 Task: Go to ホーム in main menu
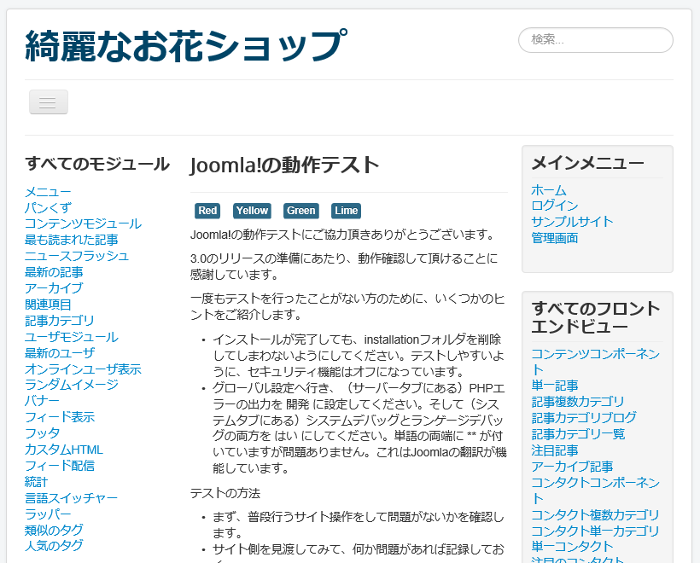pyautogui.click(x=549, y=190)
